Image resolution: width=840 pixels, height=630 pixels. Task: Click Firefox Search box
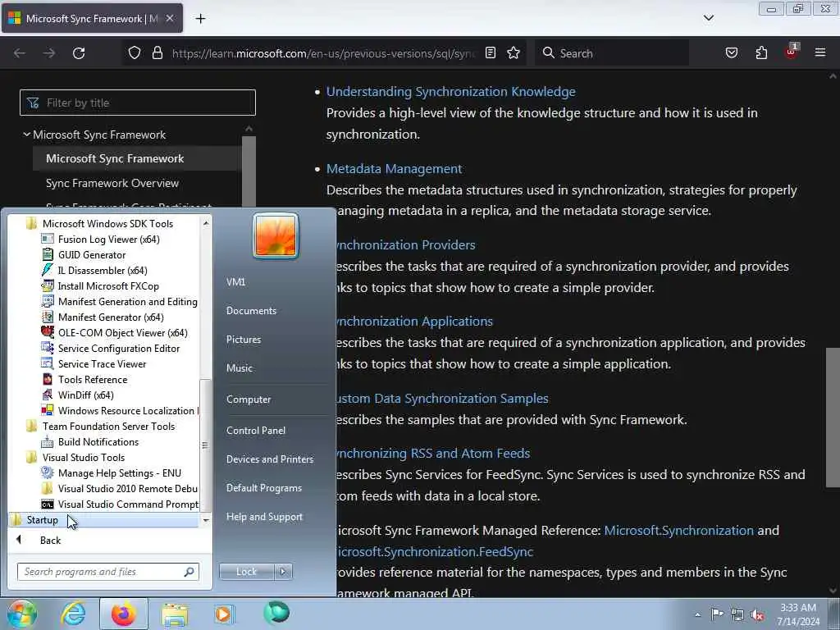tap(612, 53)
